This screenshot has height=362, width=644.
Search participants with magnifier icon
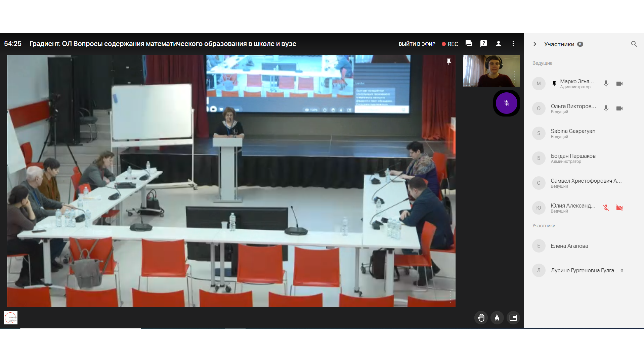click(x=634, y=44)
